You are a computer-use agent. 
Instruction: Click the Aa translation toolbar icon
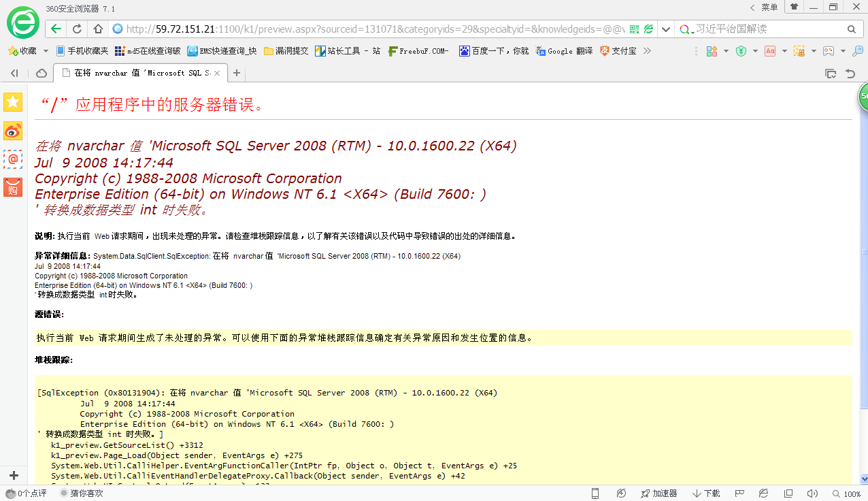[x=770, y=51]
